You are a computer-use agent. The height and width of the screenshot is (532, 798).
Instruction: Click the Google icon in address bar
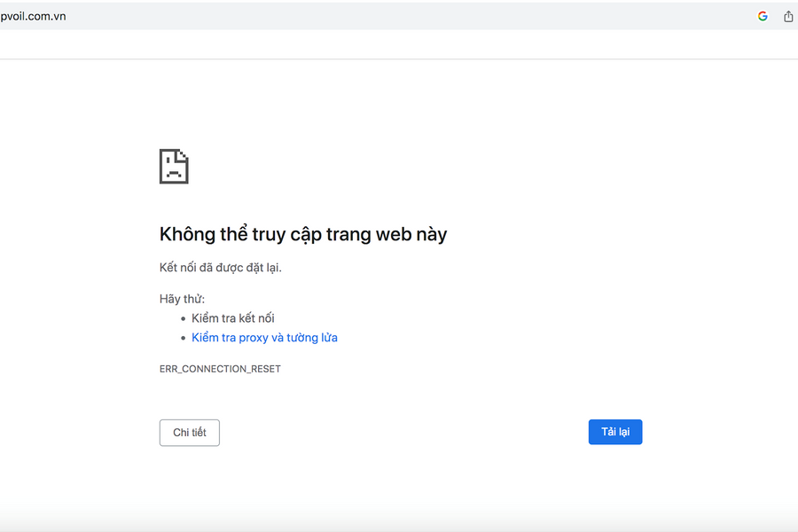763,16
